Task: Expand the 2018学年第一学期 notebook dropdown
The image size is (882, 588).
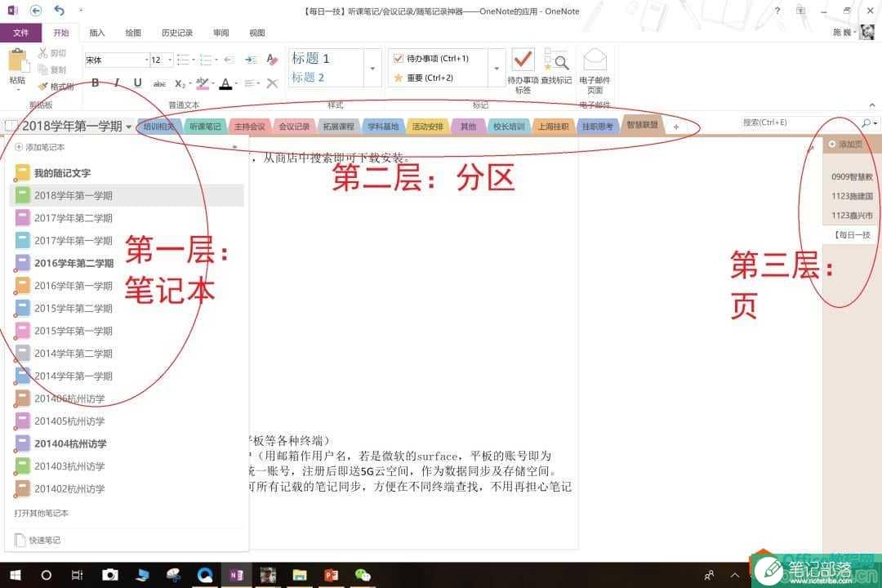Action: [129, 127]
